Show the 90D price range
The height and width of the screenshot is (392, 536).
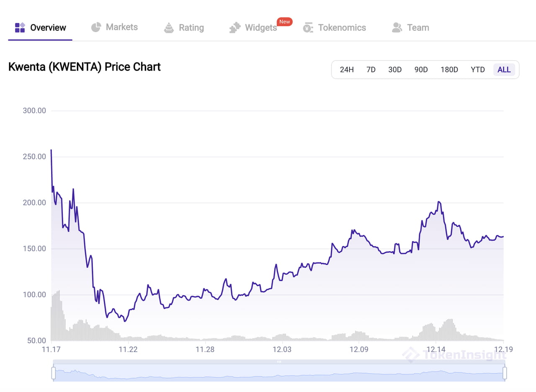point(421,69)
